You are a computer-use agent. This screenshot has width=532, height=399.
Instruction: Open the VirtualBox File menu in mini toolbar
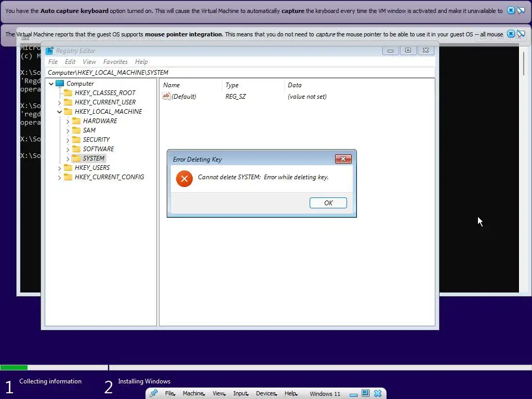[x=170, y=393]
